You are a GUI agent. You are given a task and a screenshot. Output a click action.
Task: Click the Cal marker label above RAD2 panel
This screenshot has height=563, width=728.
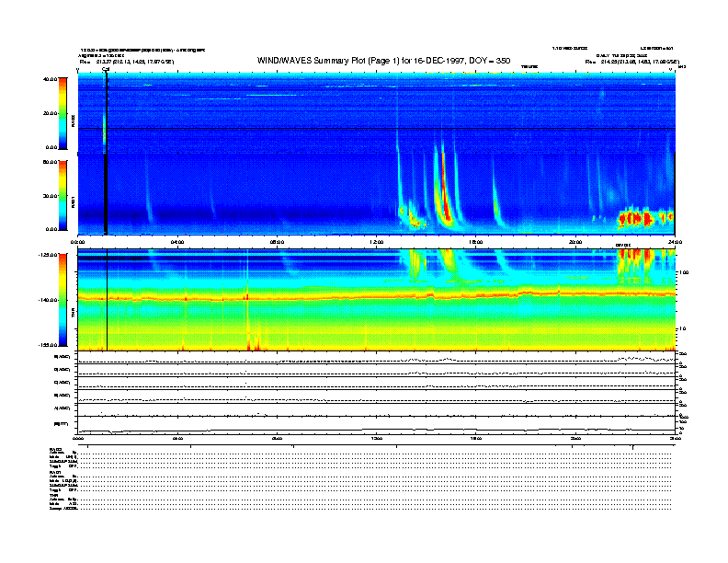[106, 69]
